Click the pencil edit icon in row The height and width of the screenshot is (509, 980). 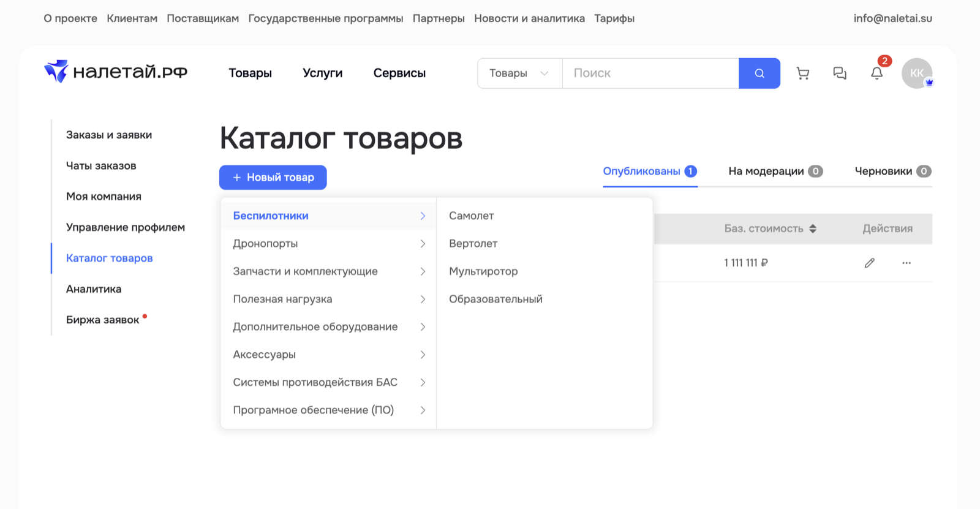click(870, 263)
